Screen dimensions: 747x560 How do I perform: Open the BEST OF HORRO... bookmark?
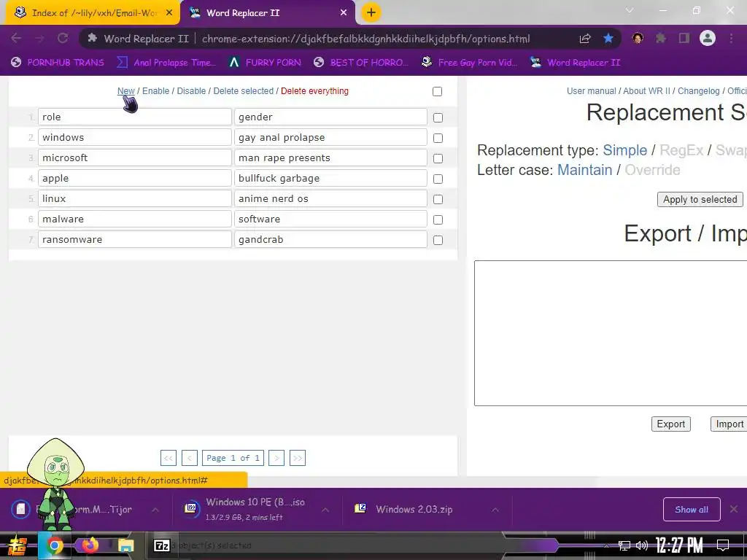[x=361, y=63]
